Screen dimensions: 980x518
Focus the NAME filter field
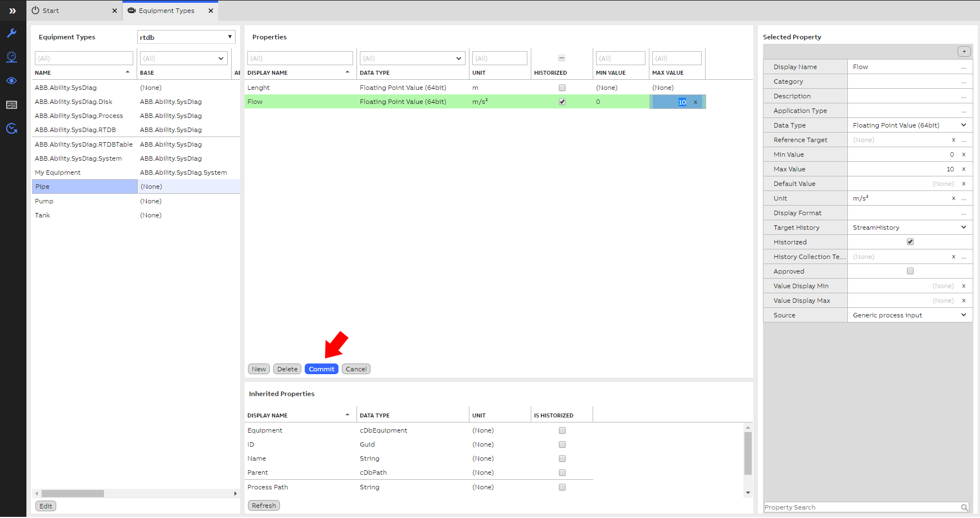point(84,58)
